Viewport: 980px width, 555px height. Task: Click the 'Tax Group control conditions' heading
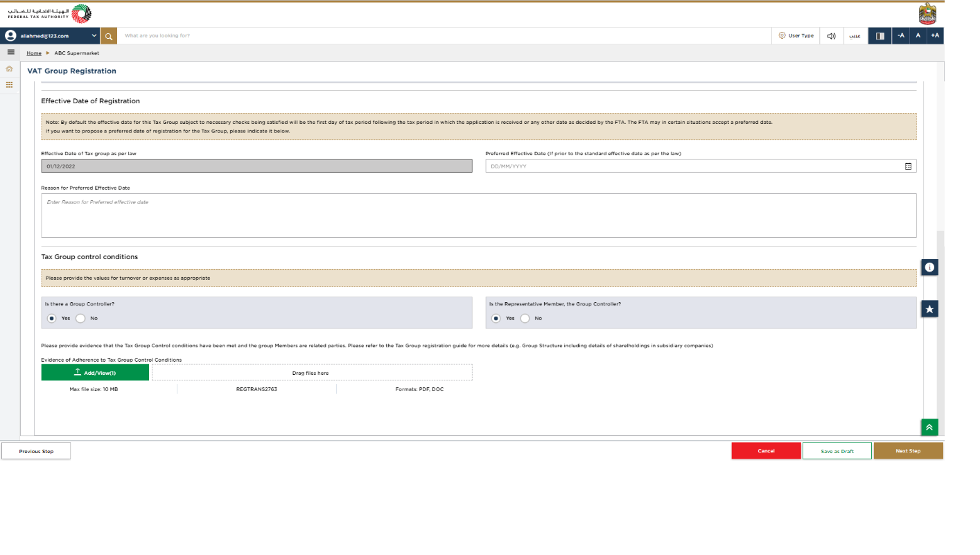89,257
